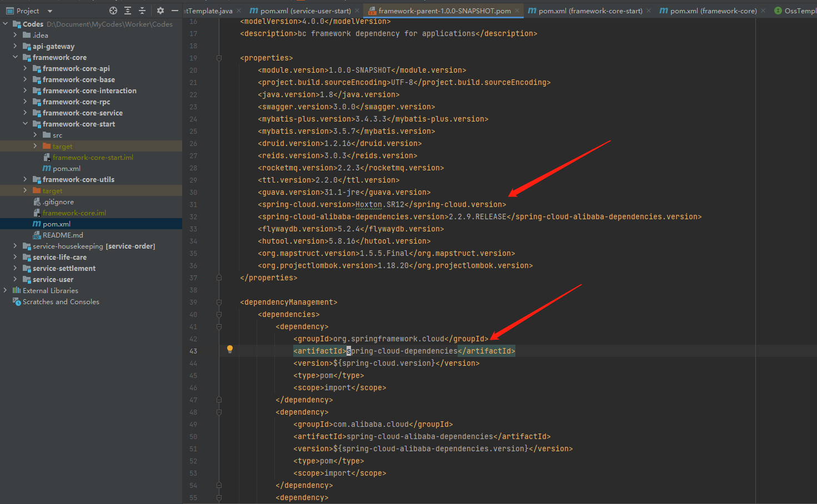Viewport: 817px width, 504px height.
Task: Open pom.xml under framework-core-start
Action: [x=67, y=168]
